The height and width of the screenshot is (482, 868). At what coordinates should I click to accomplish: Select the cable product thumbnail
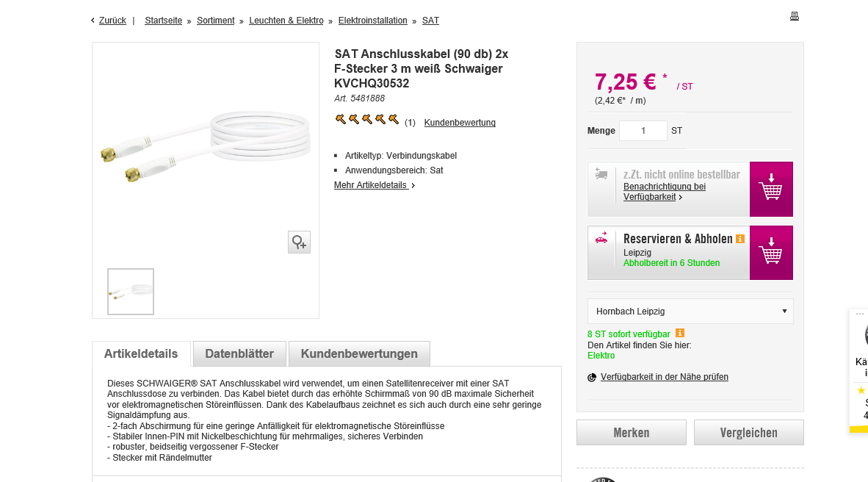click(131, 292)
